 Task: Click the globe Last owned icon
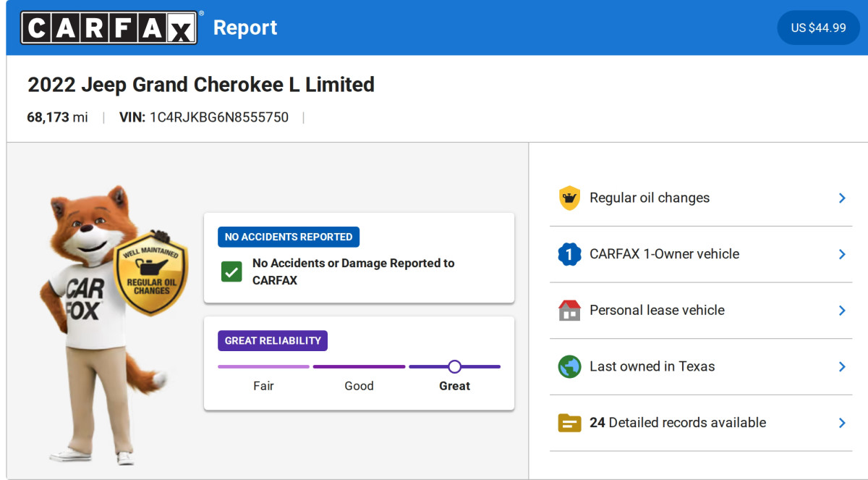[569, 366]
